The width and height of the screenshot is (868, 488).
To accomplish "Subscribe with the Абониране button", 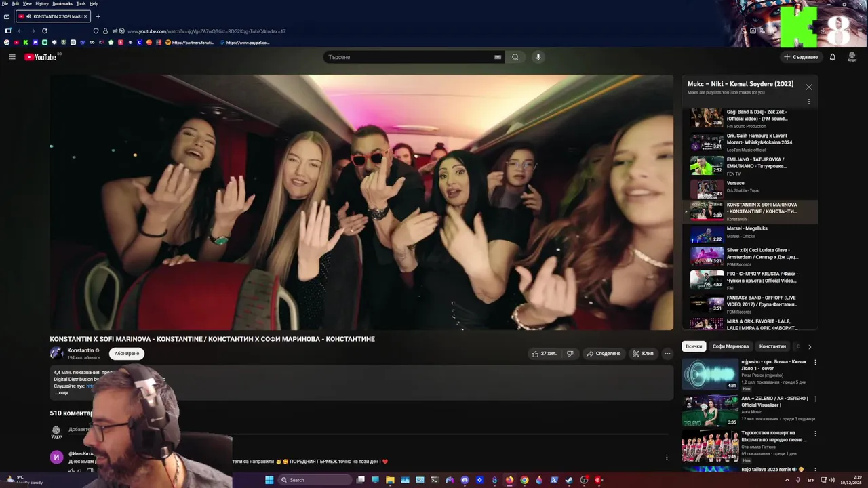I will (x=127, y=353).
